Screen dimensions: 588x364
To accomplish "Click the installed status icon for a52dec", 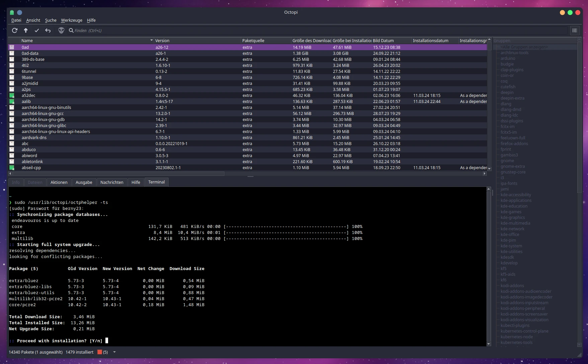I will tap(12, 96).
